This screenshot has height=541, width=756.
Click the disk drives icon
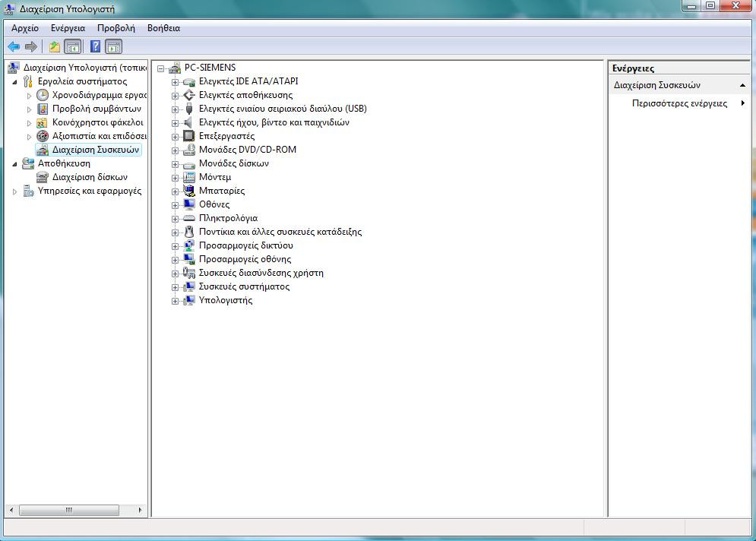point(189,164)
